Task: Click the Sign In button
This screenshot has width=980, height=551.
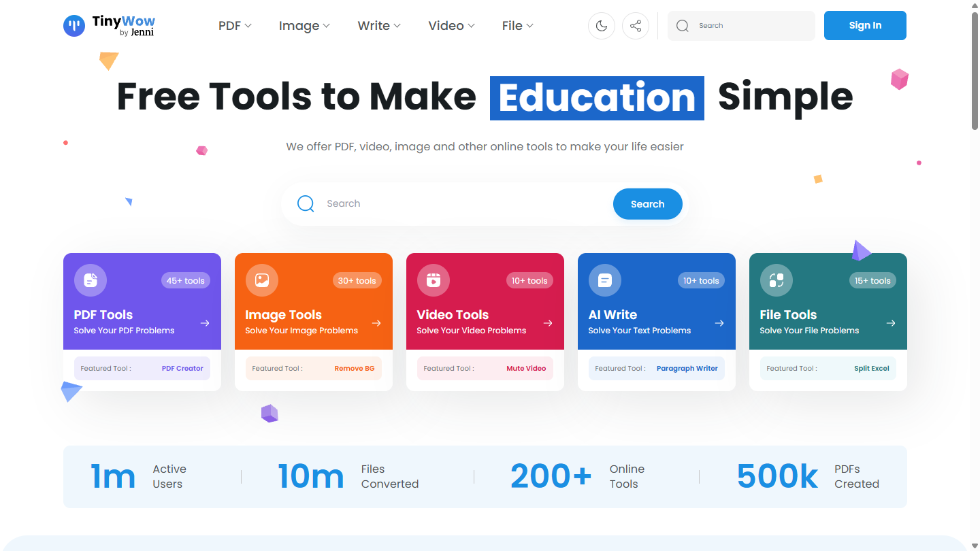Action: pos(865,26)
